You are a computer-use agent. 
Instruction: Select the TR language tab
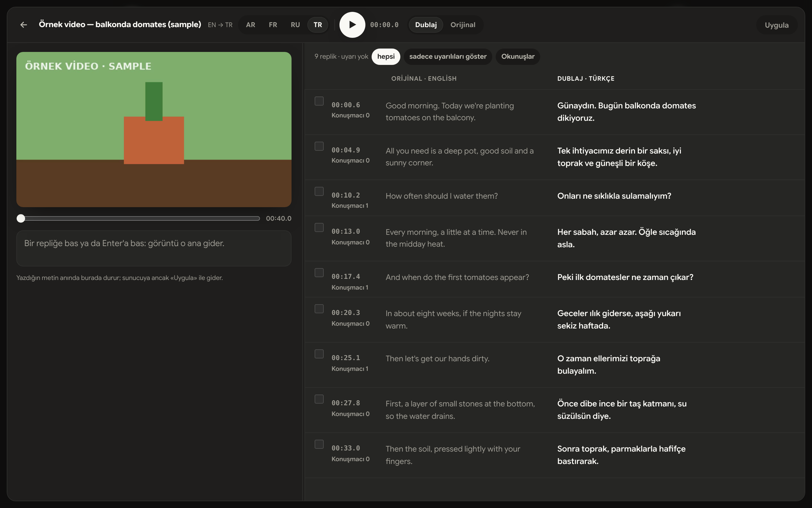[318, 25]
